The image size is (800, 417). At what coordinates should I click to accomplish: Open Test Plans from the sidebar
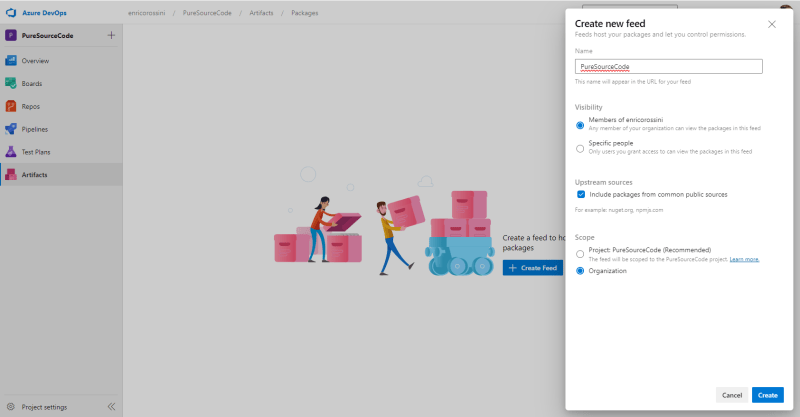tap(61, 152)
